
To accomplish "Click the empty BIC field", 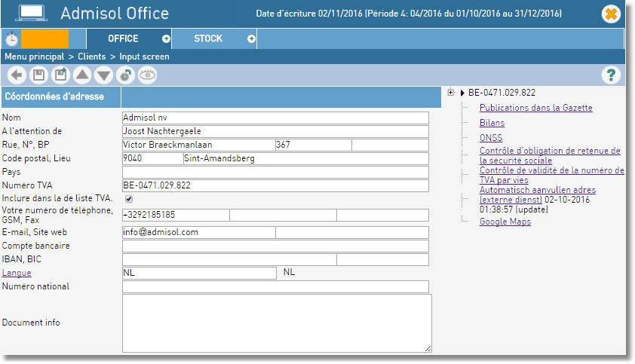I will [382, 259].
